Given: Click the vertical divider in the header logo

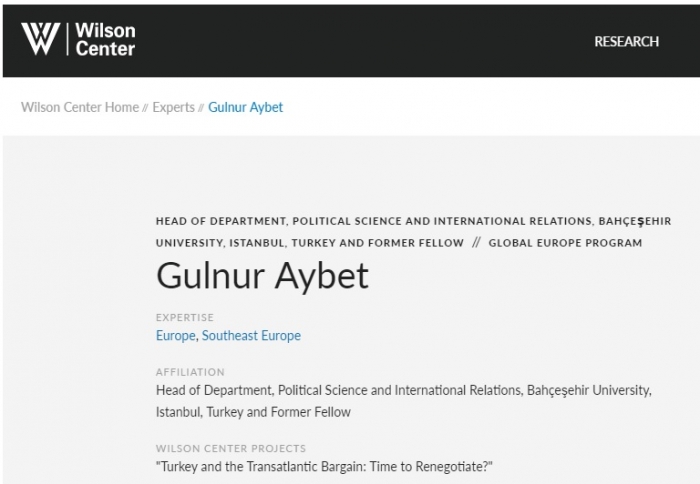Looking at the screenshot, I should coord(67,39).
